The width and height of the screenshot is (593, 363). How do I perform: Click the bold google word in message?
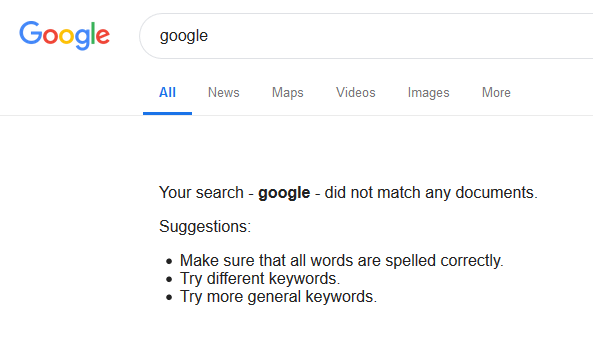284,193
